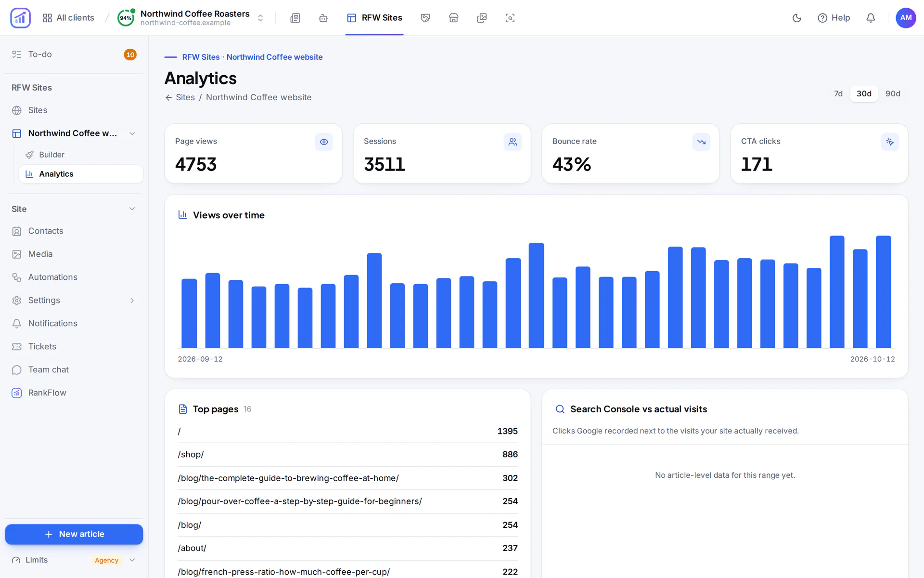Open Media in the sidebar
Screen dimensions: 924x578
pyautogui.click(x=74, y=254)
